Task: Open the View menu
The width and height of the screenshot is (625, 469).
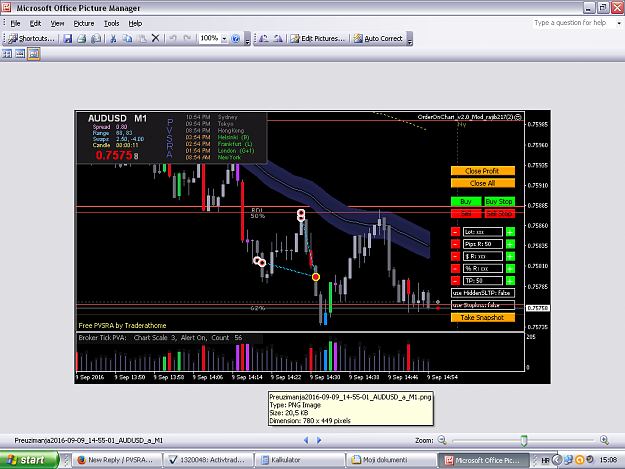Action: (x=57, y=23)
